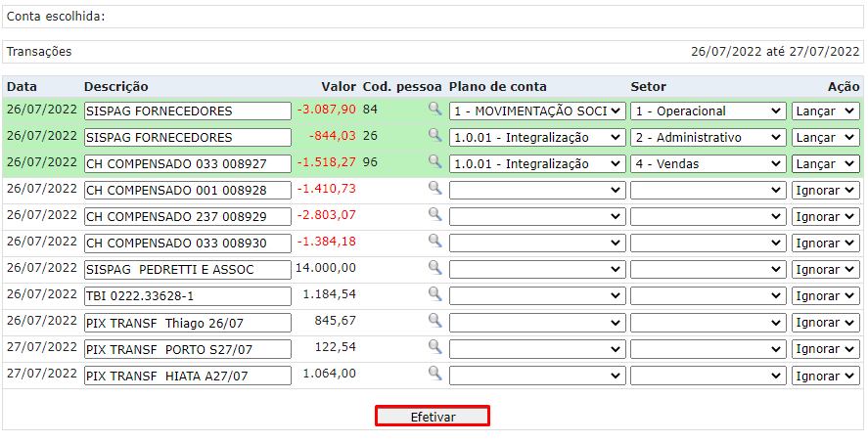Open empty Plano de conta dropdown for SISPAG PEDRETTI
Image resolution: width=868 pixels, height=443 pixels.
[x=537, y=270]
